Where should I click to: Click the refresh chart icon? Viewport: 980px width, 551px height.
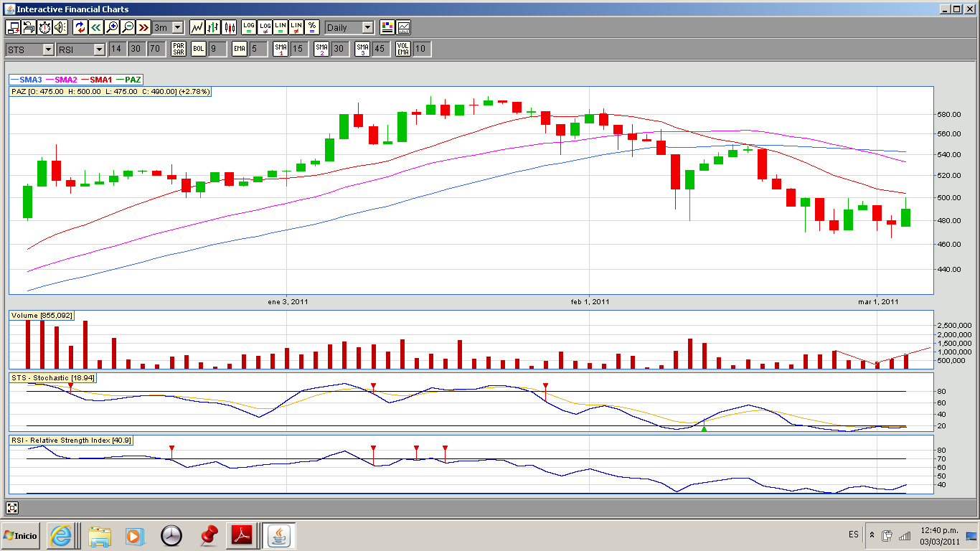tap(80, 27)
